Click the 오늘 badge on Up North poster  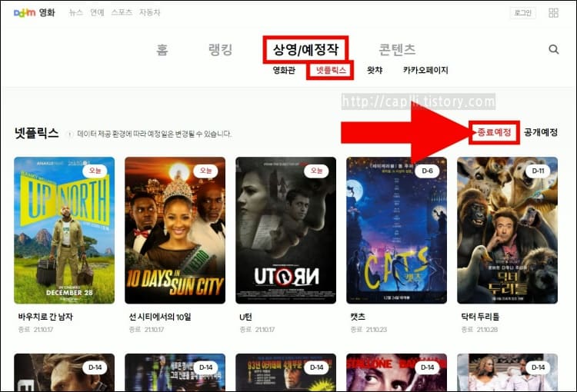coord(95,171)
